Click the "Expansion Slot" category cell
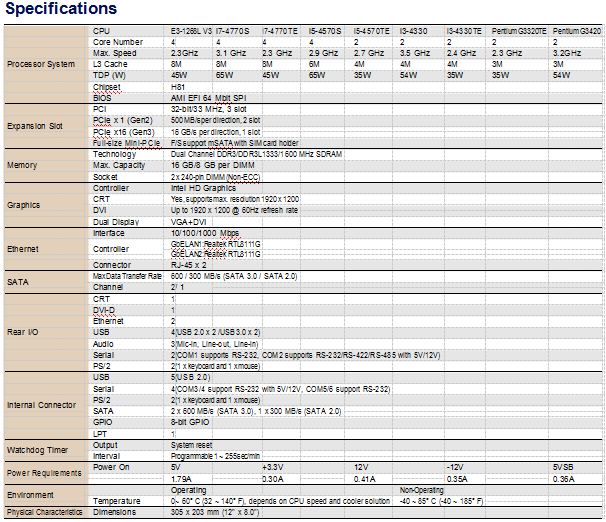The height and width of the screenshot is (522, 606). 35,126
